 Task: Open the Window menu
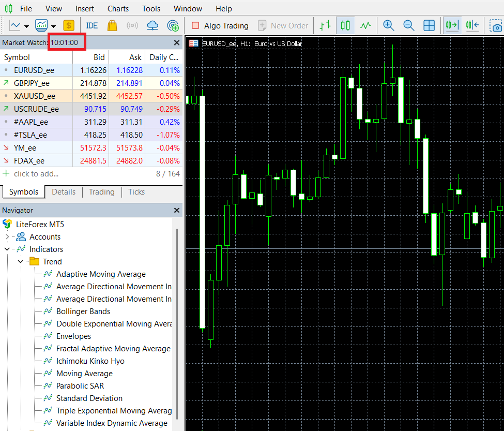coord(188,9)
